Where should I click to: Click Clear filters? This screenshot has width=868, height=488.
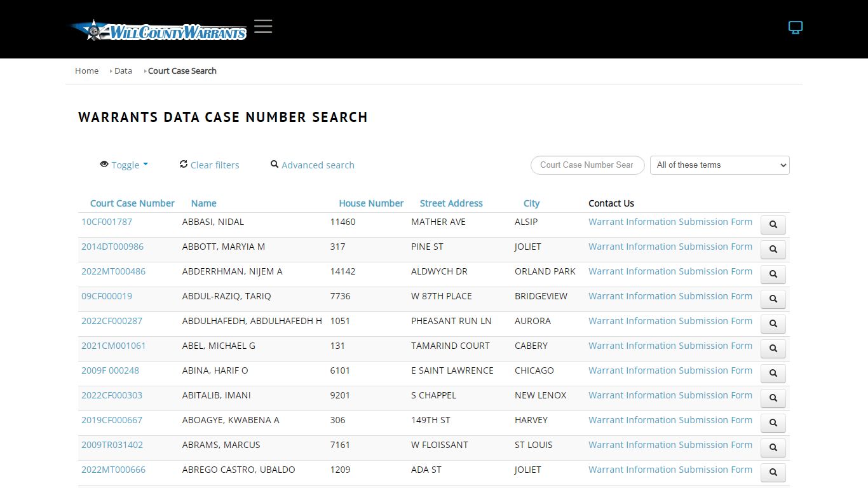click(209, 165)
